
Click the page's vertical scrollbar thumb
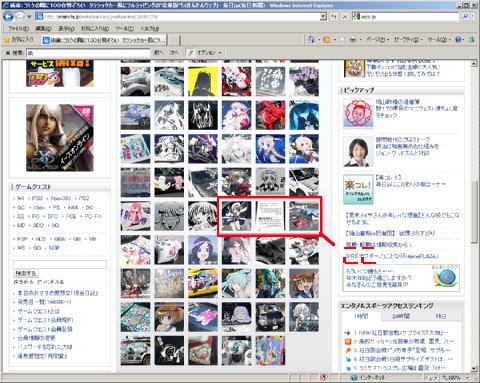click(474, 212)
